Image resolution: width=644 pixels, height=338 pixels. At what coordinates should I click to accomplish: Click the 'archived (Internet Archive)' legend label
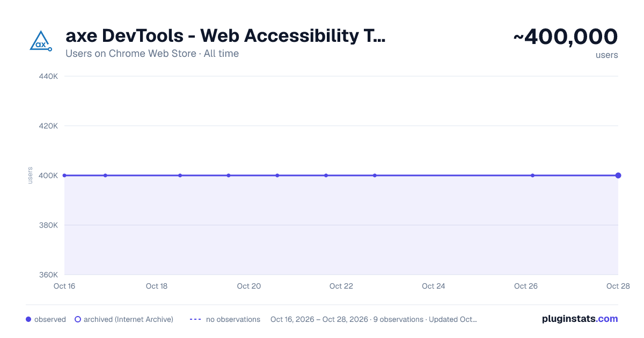tap(128, 319)
